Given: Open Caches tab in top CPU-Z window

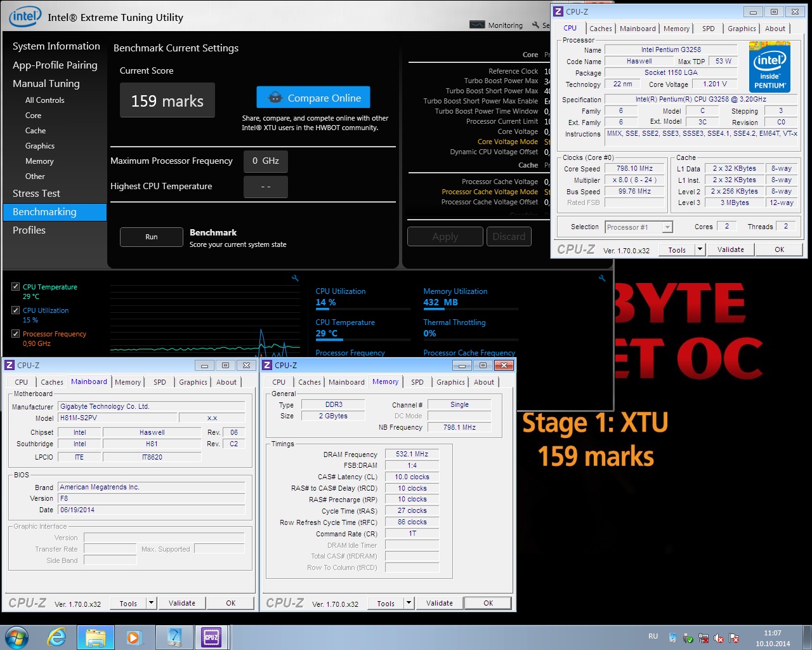Looking at the screenshot, I should [601, 29].
